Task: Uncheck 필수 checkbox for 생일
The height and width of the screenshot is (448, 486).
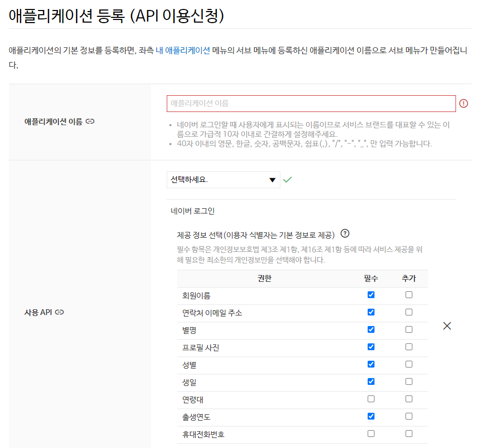Action: click(x=371, y=382)
